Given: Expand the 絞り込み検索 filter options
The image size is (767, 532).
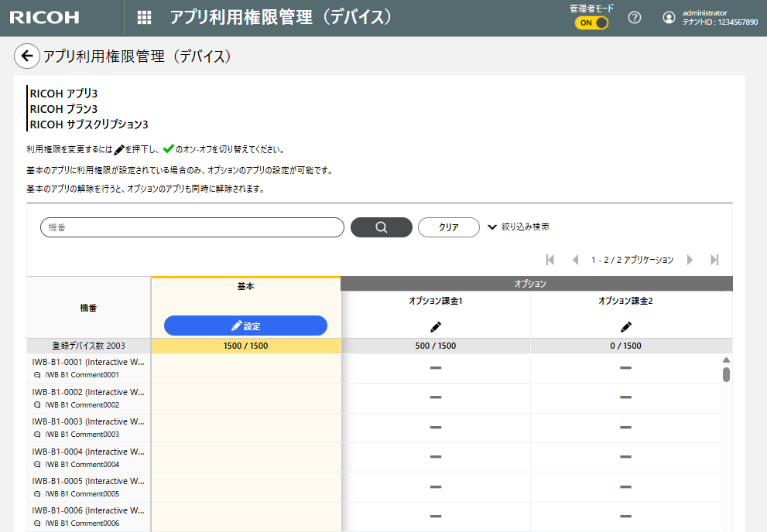Looking at the screenshot, I should click(x=519, y=227).
